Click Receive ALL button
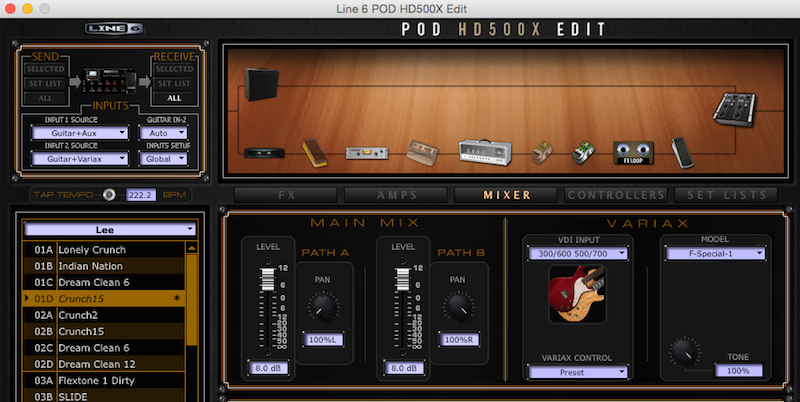 [174, 98]
